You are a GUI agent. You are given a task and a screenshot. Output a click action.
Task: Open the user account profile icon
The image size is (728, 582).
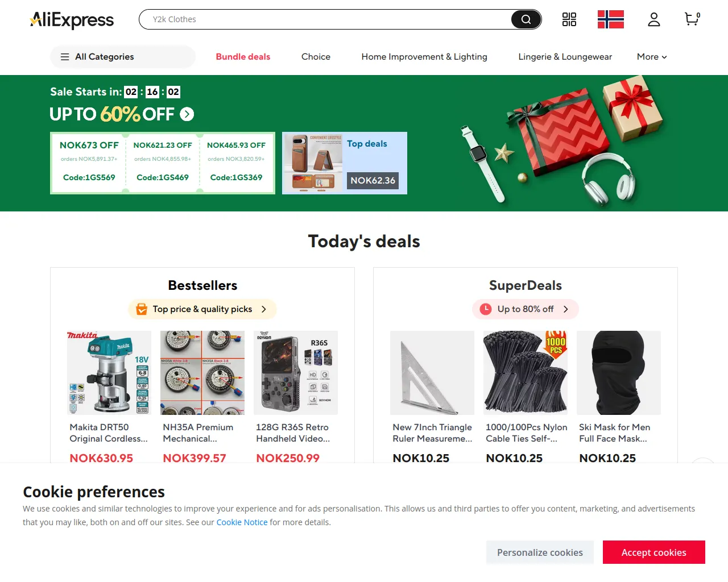[x=654, y=19]
